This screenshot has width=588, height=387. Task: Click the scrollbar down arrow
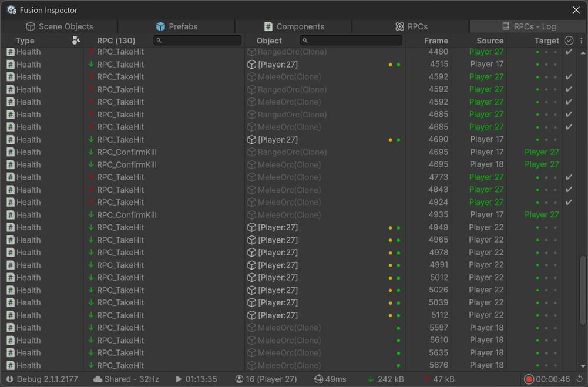(583, 366)
